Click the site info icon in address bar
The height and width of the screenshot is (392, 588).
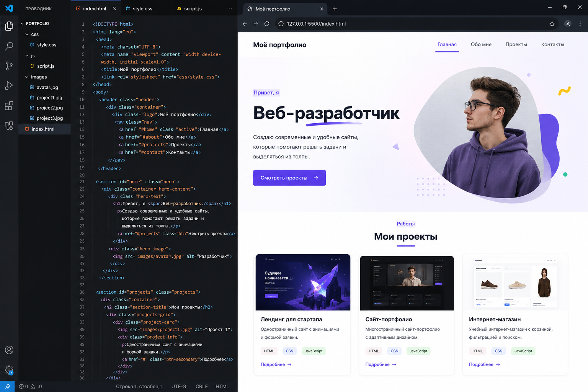tap(281, 24)
